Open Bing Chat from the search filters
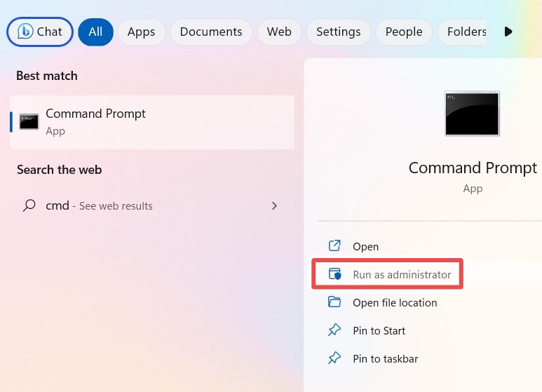Image resolution: width=542 pixels, height=392 pixels. click(40, 32)
